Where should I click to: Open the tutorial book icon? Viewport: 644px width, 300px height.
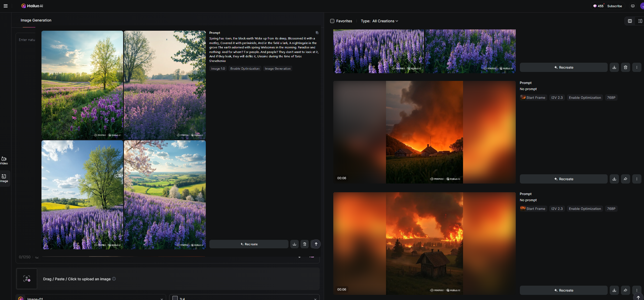pyautogui.click(x=633, y=6)
